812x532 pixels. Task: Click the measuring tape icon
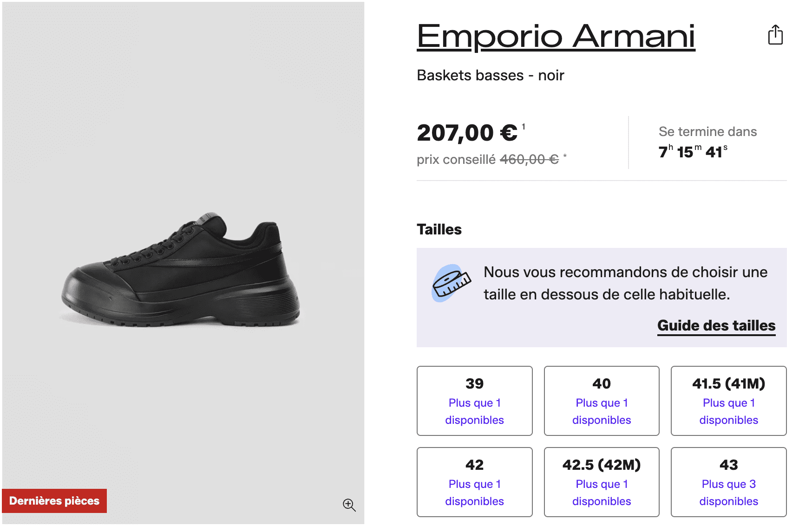[450, 282]
